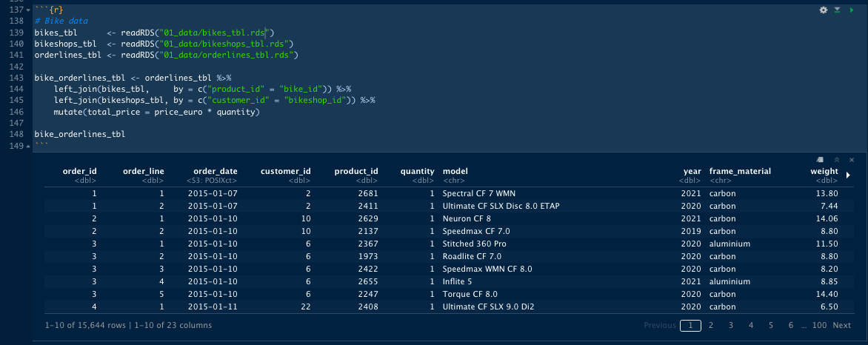
Task: Select cell Spectral CF 7 WMN
Action: (479, 194)
